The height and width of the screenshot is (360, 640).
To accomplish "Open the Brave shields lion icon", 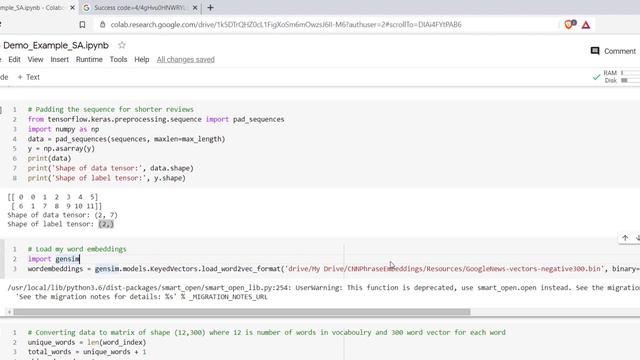I will click(x=570, y=24).
